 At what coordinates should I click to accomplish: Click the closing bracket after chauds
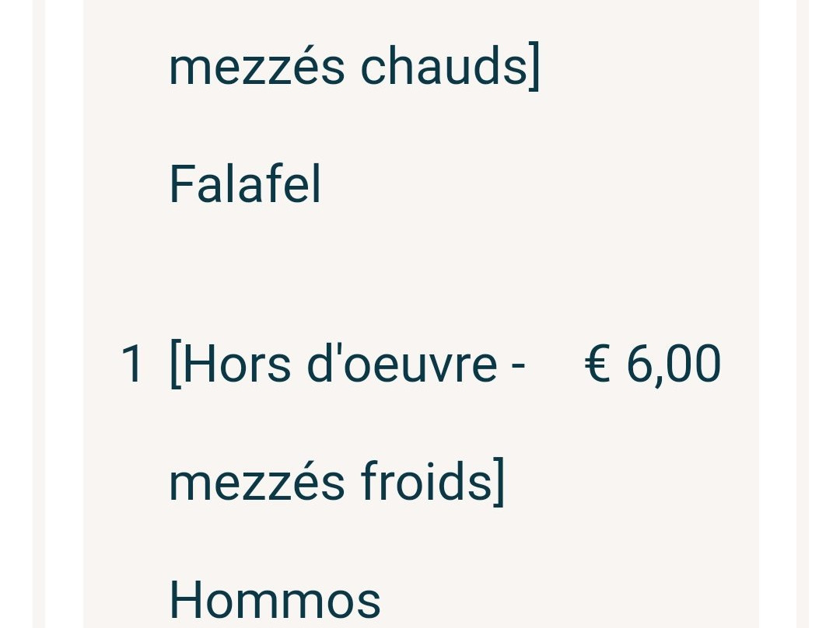click(534, 67)
